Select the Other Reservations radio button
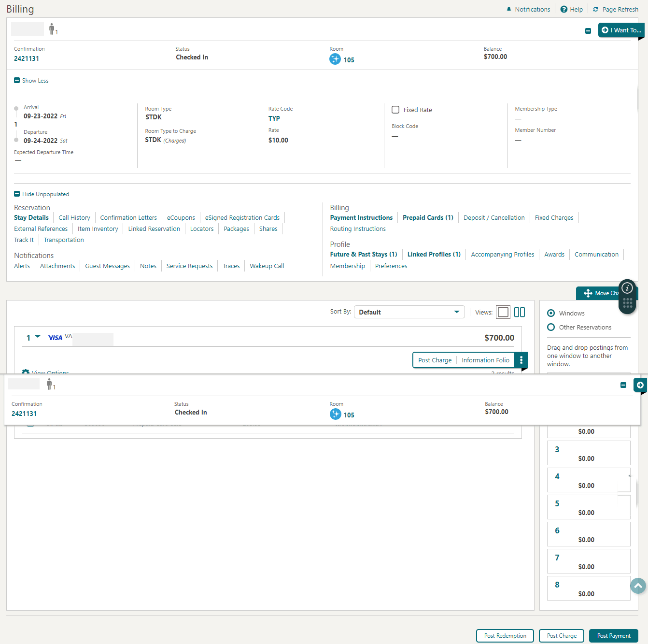Image resolution: width=648 pixels, height=644 pixels. pos(551,327)
